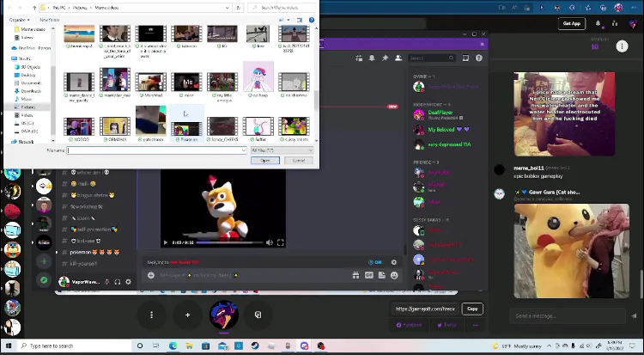This screenshot has width=644, height=355.
Task: Open the Discord inbox icon
Action: [465, 58]
